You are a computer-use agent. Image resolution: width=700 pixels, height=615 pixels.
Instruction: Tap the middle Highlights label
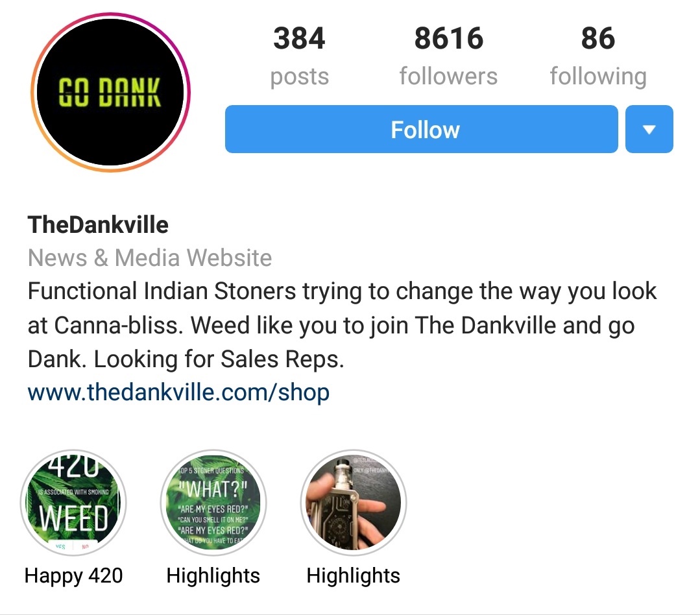(213, 575)
